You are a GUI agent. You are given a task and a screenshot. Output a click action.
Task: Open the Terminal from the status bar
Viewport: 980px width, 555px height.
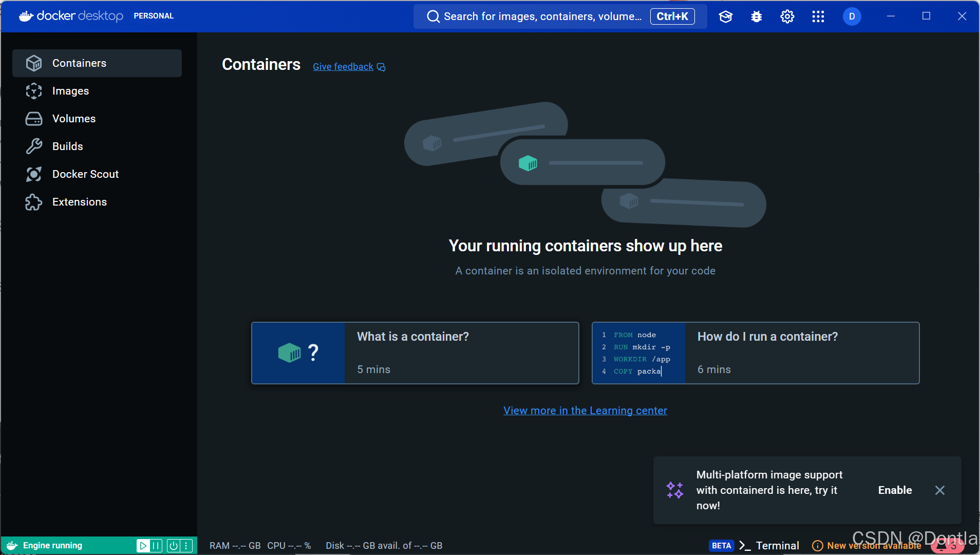pyautogui.click(x=769, y=546)
